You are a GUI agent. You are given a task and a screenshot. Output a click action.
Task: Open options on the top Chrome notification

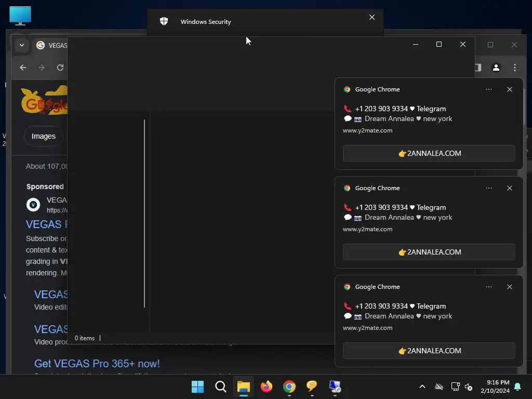point(488,89)
